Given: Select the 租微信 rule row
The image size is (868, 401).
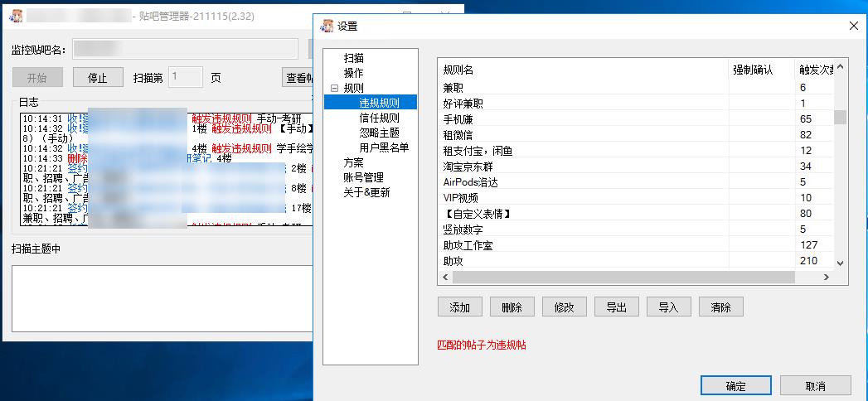Looking at the screenshot, I should coord(636,134).
